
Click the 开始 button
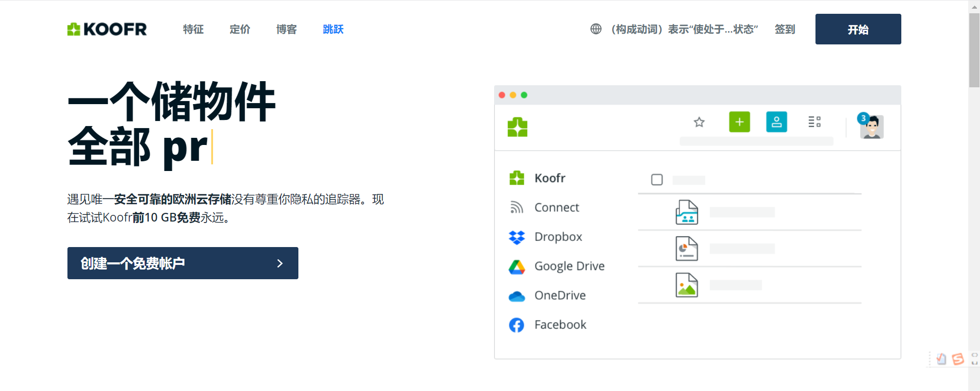pos(858,29)
